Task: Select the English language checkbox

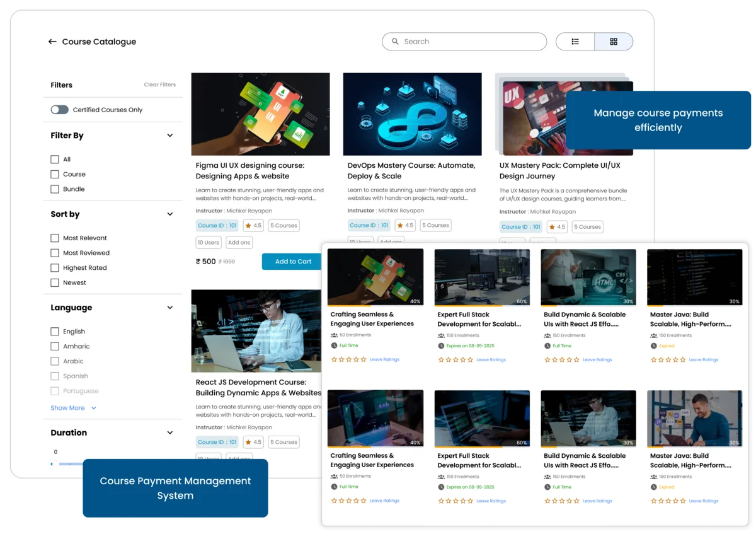Action: [x=55, y=332]
